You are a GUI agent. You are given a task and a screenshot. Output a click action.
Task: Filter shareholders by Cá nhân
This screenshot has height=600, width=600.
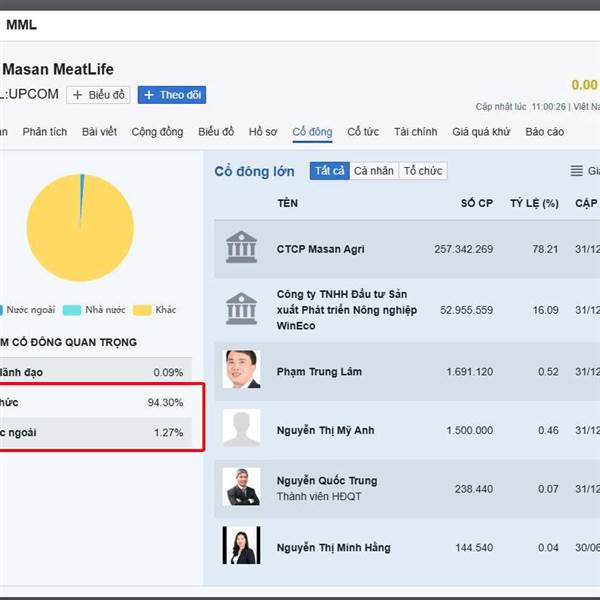(x=374, y=171)
